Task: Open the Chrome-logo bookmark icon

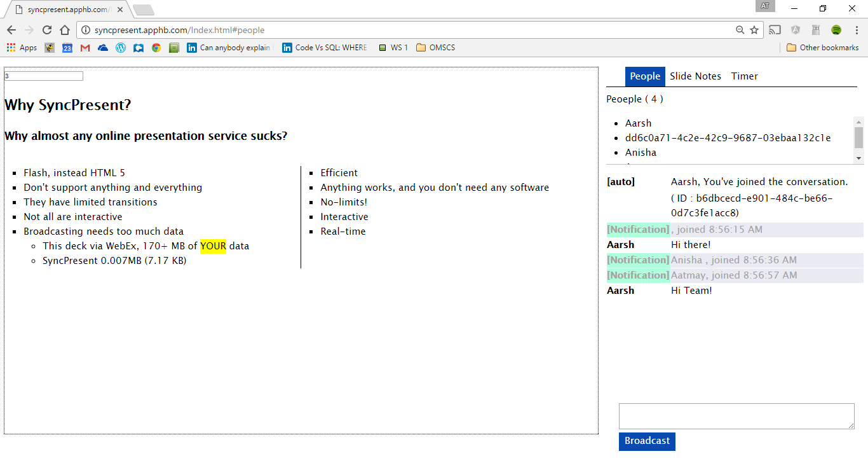Action: (156, 48)
